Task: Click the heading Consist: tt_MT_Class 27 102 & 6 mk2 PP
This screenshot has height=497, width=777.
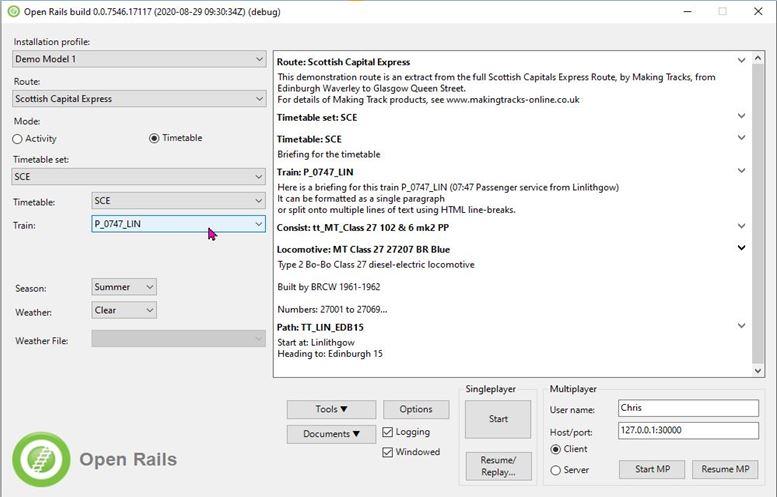Action: tap(363, 228)
